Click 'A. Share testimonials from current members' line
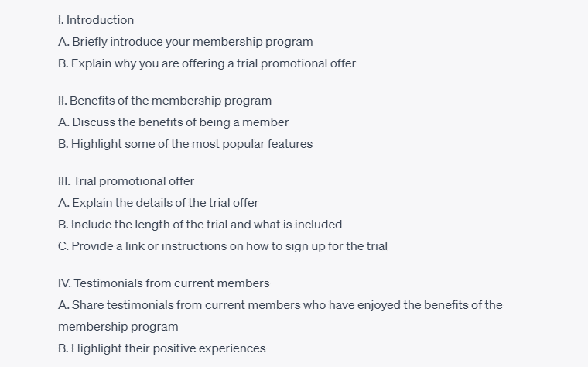The image size is (588, 367). coord(281,305)
